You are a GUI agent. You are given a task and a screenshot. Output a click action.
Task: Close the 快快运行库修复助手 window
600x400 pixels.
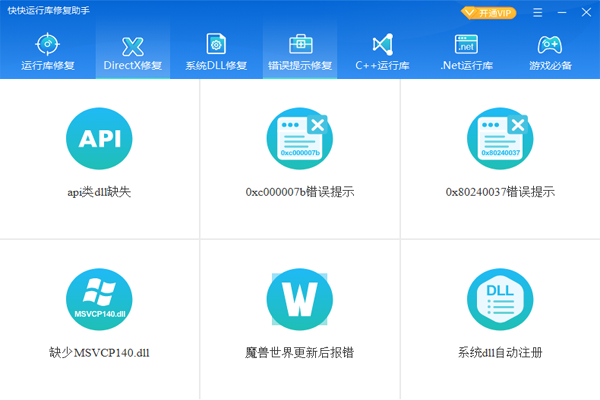pos(585,13)
